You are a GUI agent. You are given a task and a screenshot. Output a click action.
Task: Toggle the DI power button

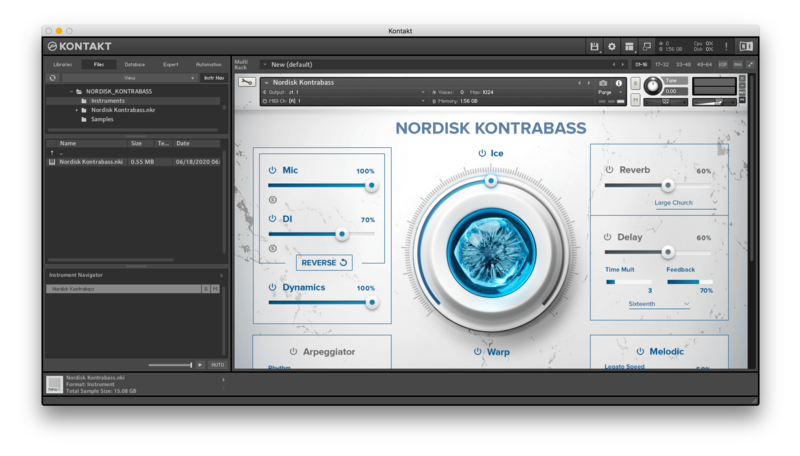(272, 218)
